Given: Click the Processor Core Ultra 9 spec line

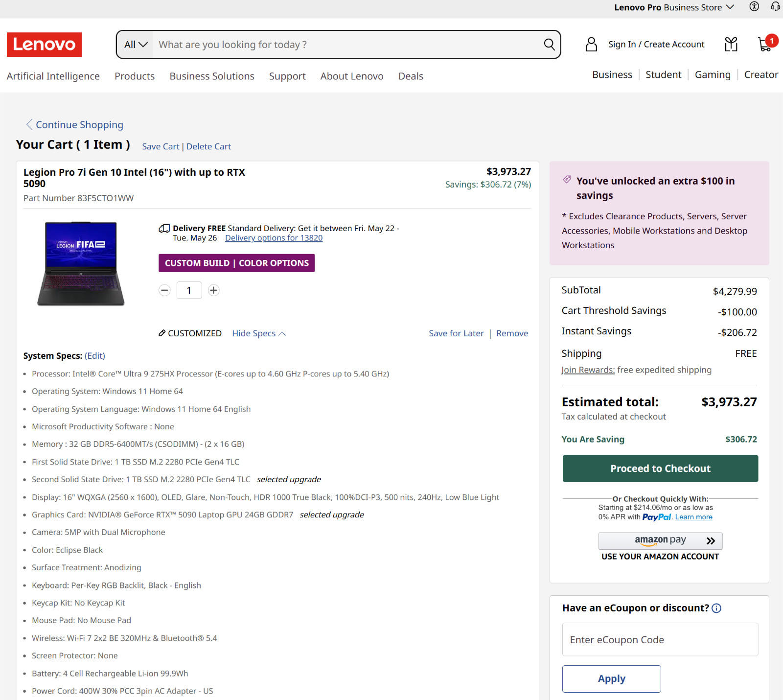Looking at the screenshot, I should pos(210,374).
